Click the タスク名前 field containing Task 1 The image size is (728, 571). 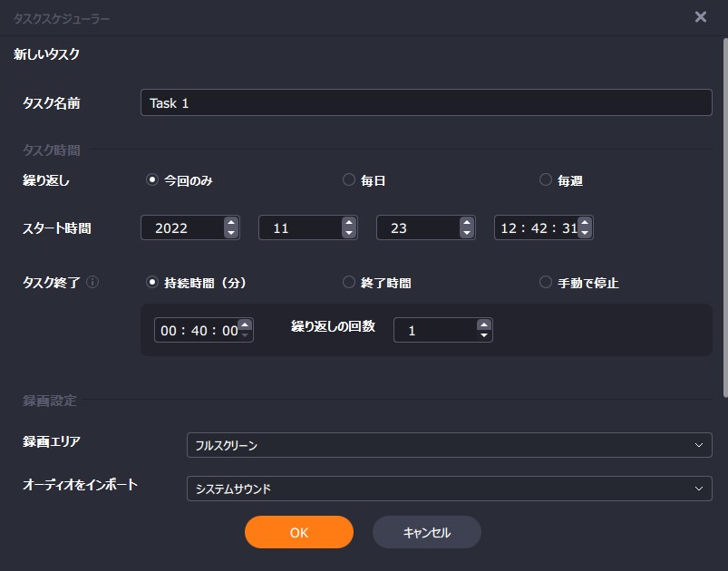click(426, 102)
